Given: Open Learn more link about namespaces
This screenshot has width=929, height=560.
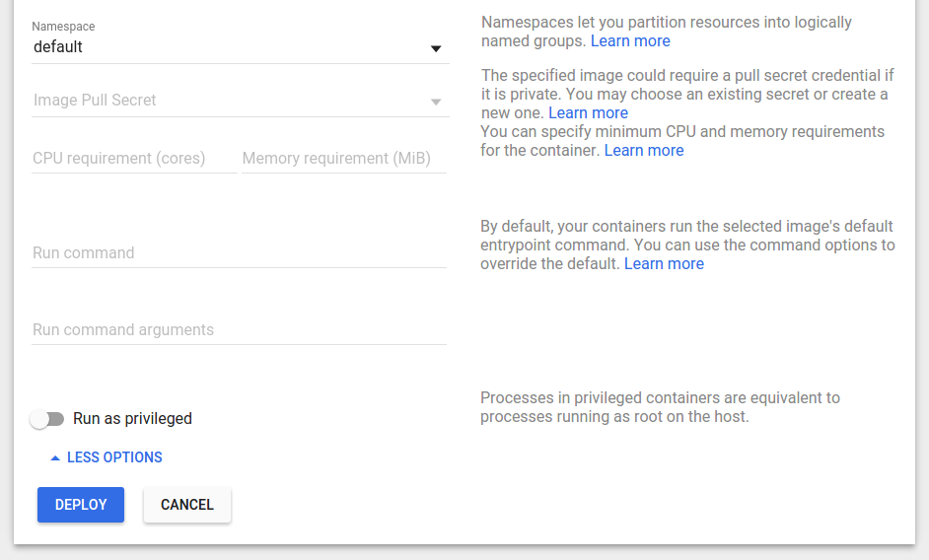Looking at the screenshot, I should coord(630,41).
